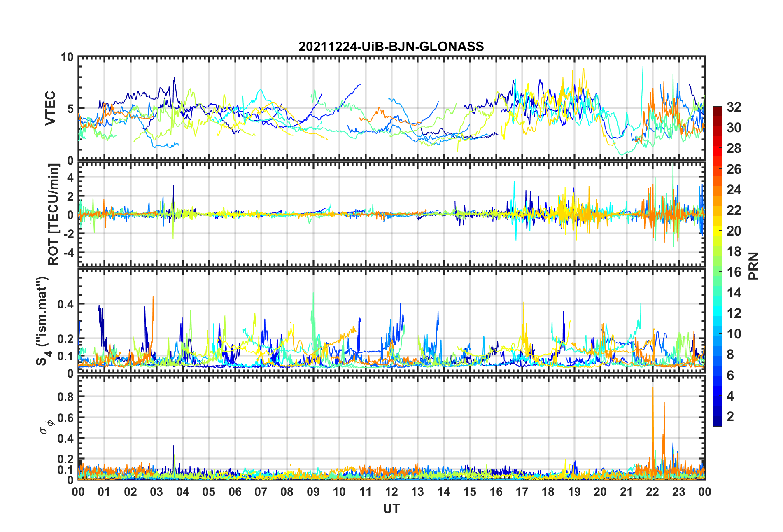Click colorbar tick label 32
783x532 pixels.
[734, 107]
